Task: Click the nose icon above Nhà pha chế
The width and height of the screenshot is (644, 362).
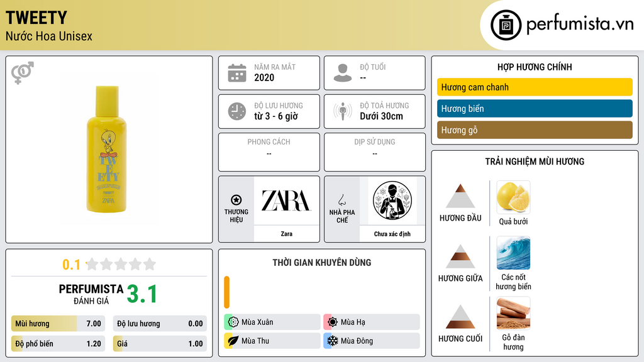Action: [341, 200]
